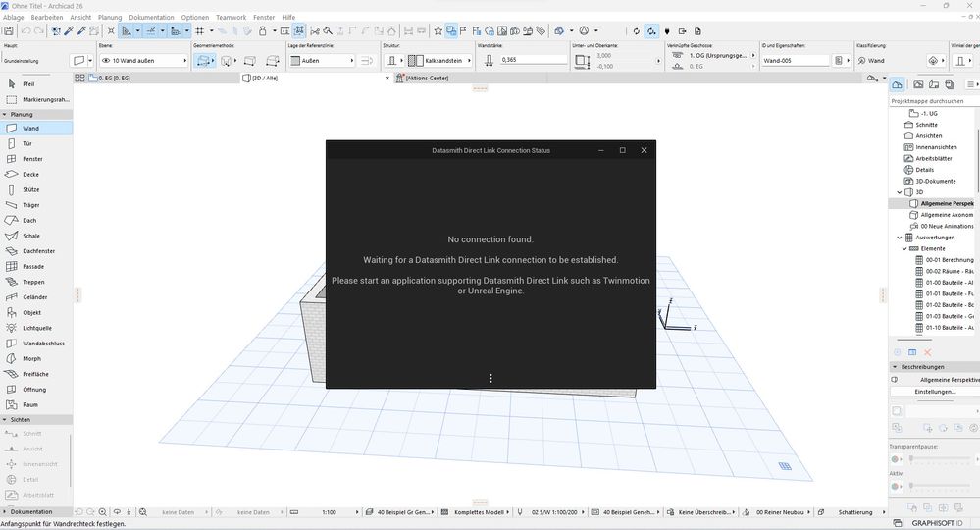Collapse the Sichten toolbox section
Viewport: 980px width, 530px height.
tap(4, 420)
